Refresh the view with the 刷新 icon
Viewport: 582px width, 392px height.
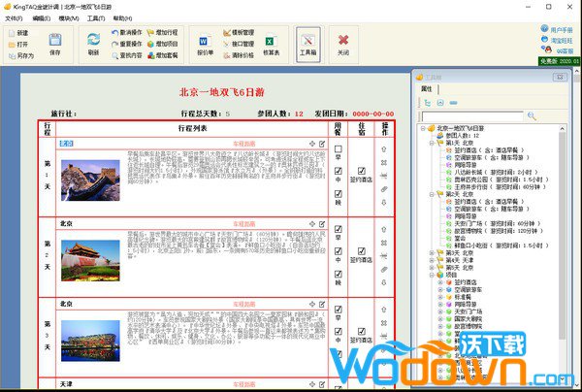tap(93, 39)
